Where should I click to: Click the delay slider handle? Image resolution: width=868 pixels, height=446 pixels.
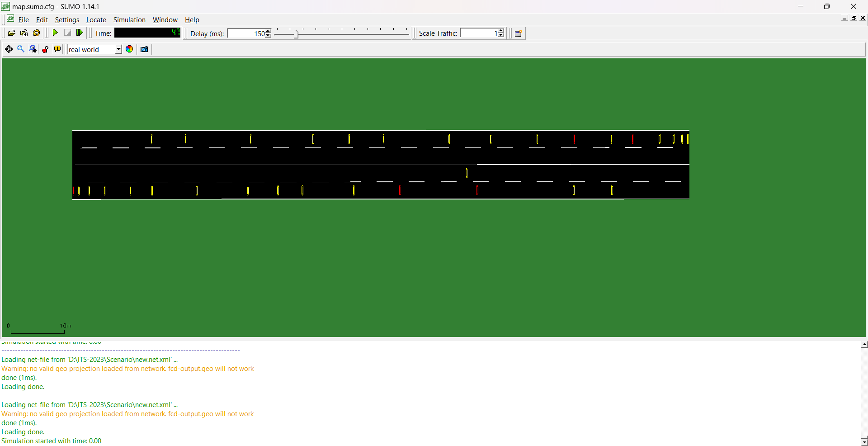click(x=297, y=33)
